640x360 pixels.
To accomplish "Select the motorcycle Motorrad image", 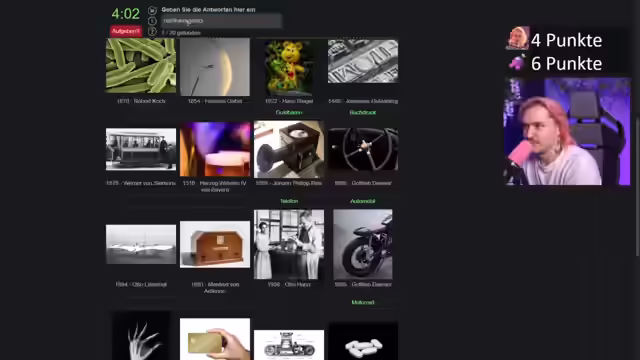I will 363,244.
